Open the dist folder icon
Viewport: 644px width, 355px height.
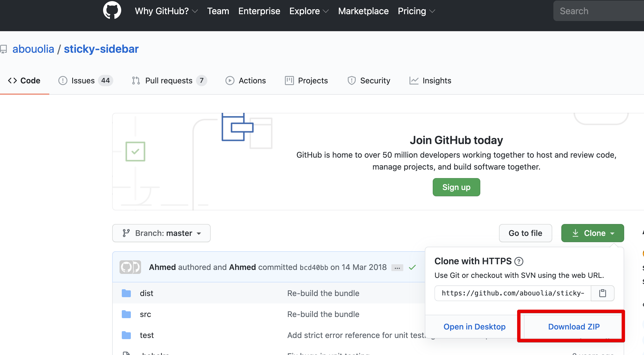point(126,293)
